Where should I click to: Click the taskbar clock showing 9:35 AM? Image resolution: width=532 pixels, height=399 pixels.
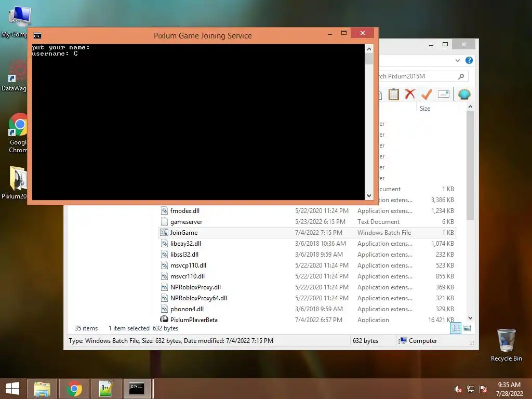(x=509, y=389)
